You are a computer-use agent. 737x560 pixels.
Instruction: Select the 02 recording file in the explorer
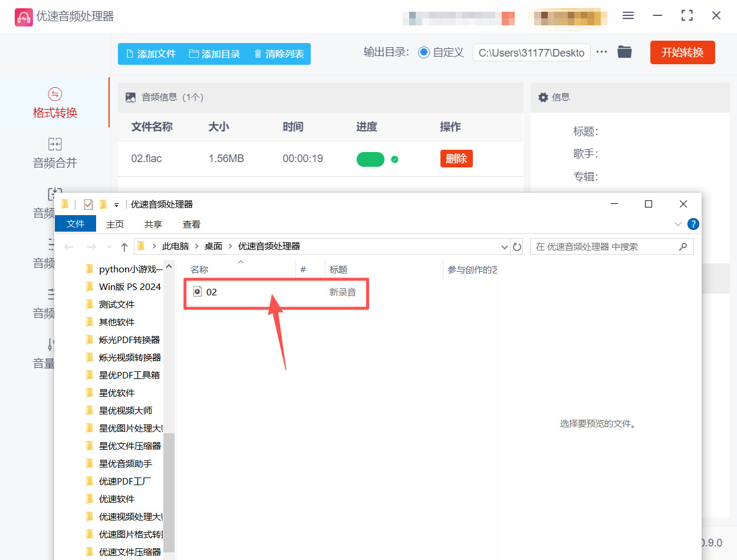212,292
